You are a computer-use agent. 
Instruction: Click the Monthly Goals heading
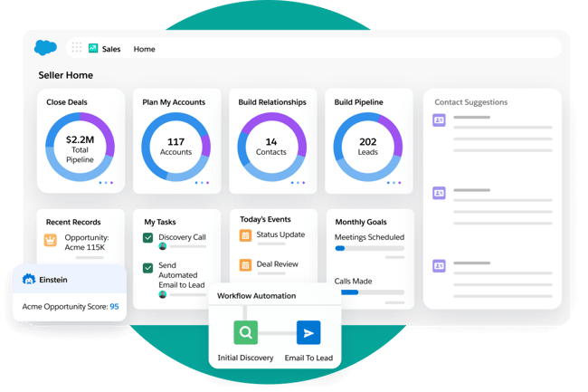361,222
